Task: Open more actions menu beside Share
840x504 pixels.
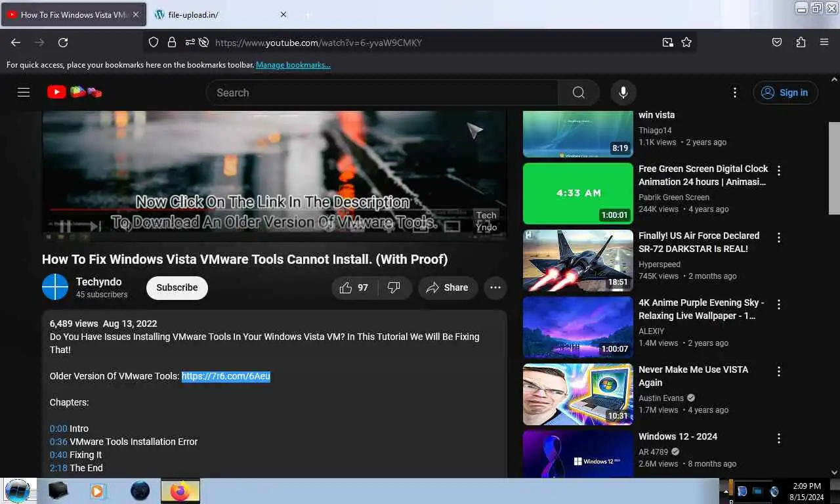Action: [495, 287]
